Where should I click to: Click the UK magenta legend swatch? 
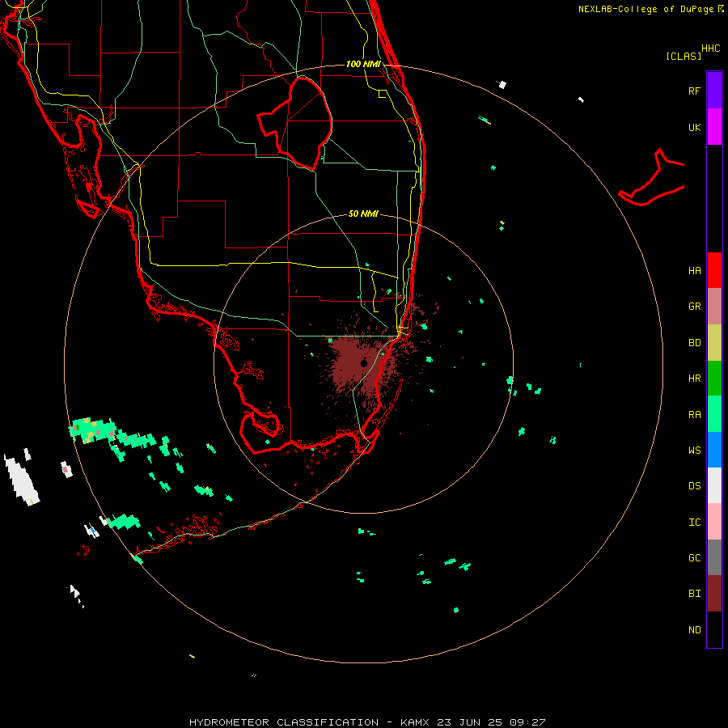pos(714,127)
